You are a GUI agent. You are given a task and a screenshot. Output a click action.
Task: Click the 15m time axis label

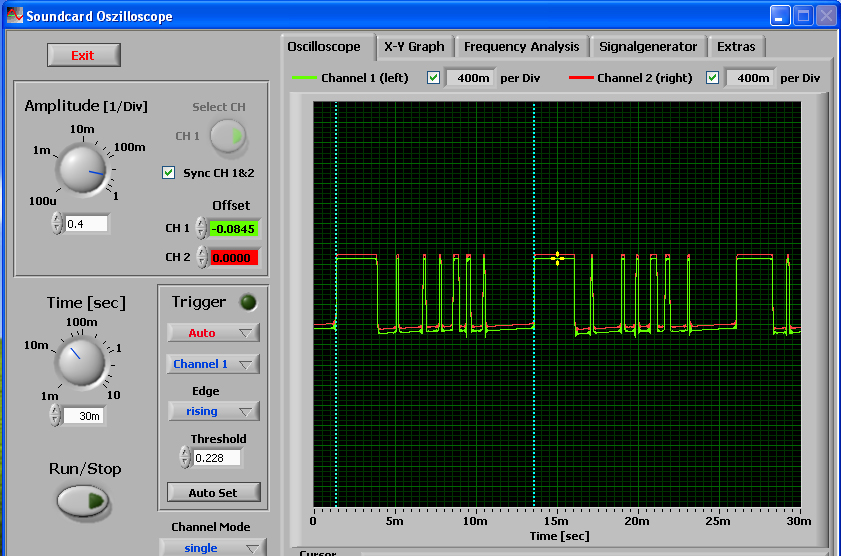click(556, 521)
